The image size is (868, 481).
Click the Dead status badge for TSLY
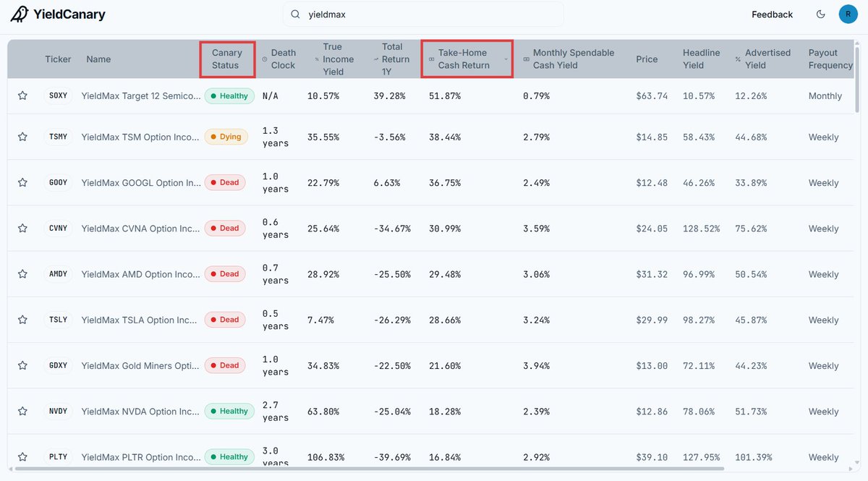(x=225, y=319)
